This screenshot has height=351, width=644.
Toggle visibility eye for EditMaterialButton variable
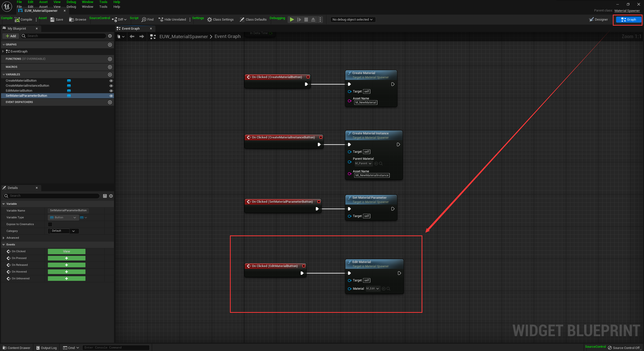pos(111,91)
